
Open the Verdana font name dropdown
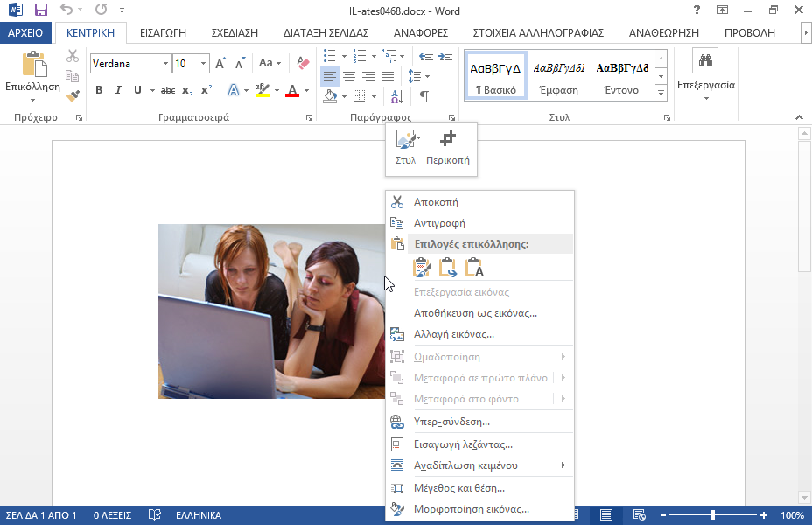click(165, 63)
